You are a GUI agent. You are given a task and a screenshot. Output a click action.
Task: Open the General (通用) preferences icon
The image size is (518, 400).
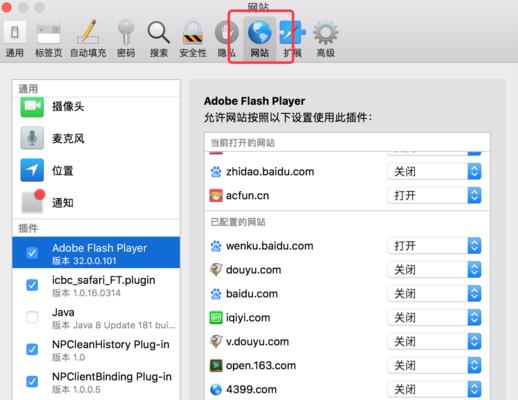pyautogui.click(x=15, y=32)
